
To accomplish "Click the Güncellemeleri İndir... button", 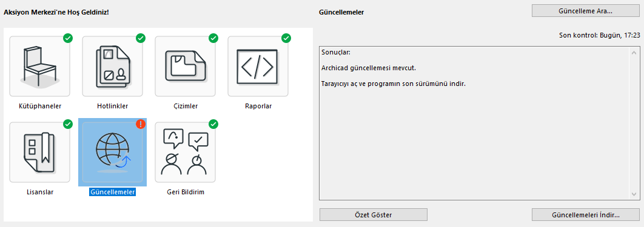I will pos(586,215).
